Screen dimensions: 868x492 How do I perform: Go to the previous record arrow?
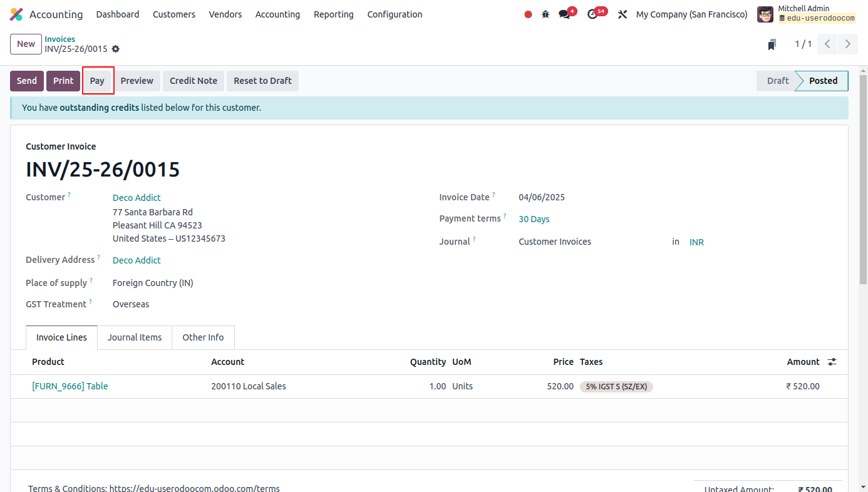point(827,44)
